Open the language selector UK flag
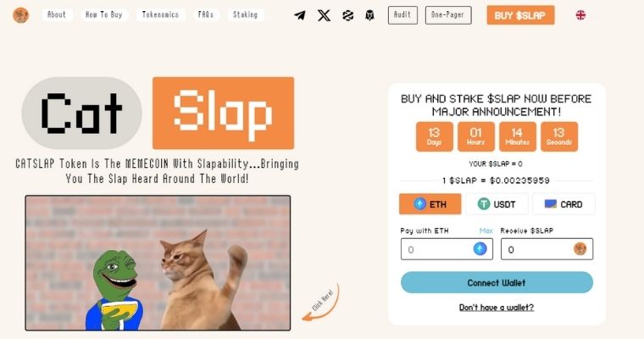The width and height of the screenshot is (644, 339). click(x=580, y=15)
